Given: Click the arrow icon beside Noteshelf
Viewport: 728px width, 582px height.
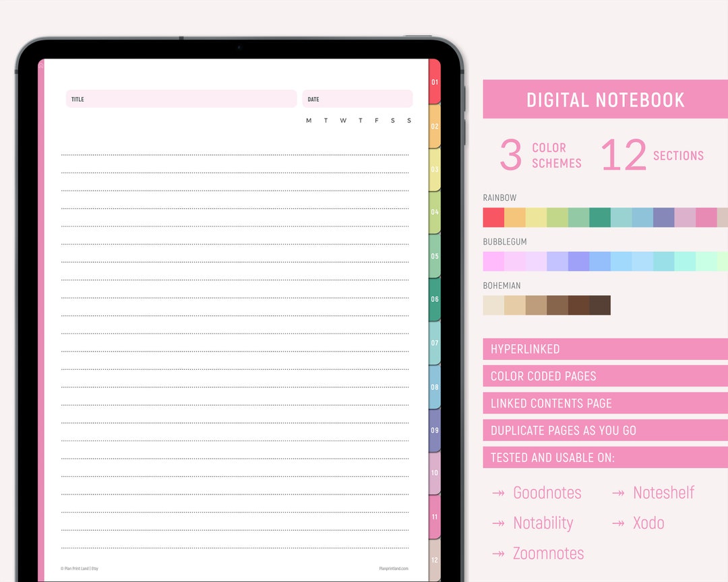Looking at the screenshot, I should (618, 493).
